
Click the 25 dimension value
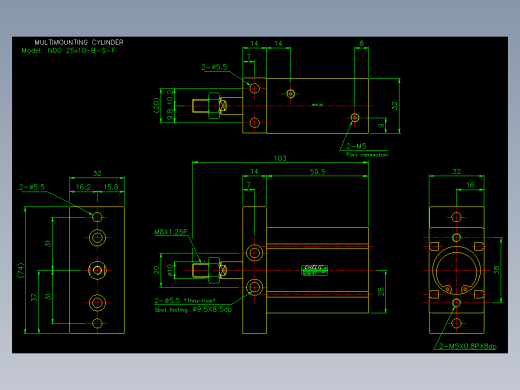381,292
